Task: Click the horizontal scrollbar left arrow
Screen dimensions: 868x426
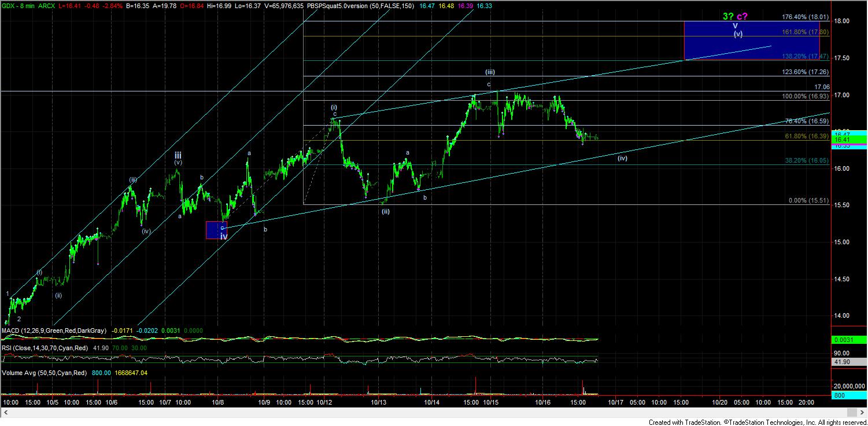Action: pos(5,413)
